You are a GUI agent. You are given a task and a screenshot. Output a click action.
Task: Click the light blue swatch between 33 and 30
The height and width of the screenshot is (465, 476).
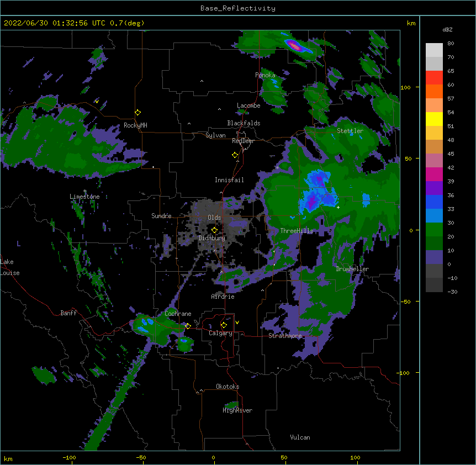click(434, 216)
